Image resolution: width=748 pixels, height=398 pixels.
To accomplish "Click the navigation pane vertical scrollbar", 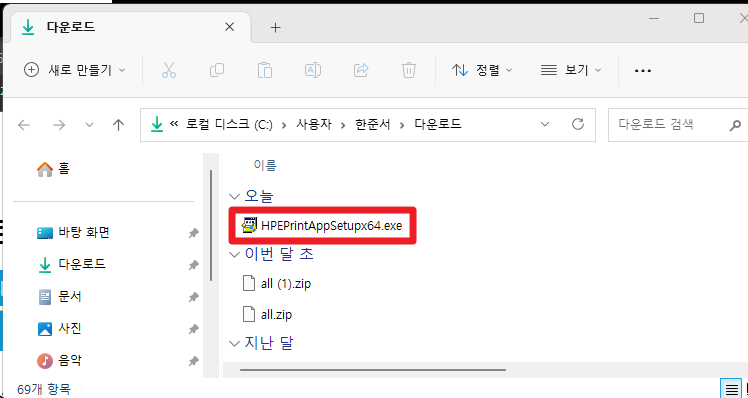I will point(210,225).
